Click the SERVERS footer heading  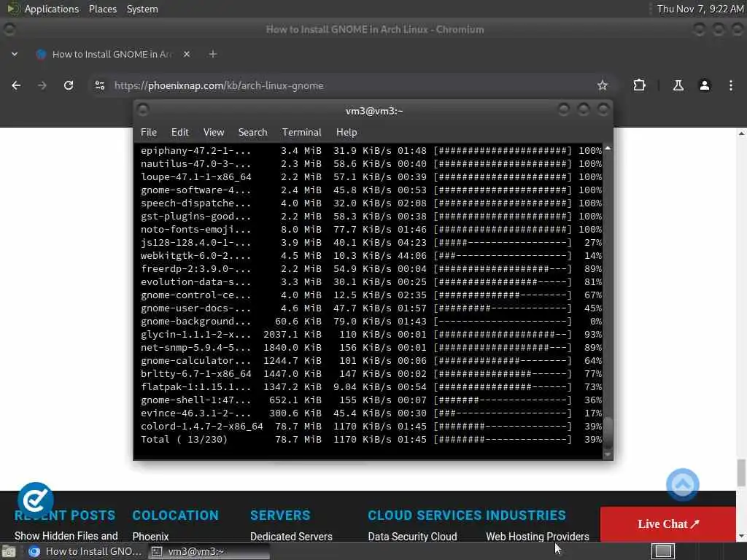coord(280,516)
